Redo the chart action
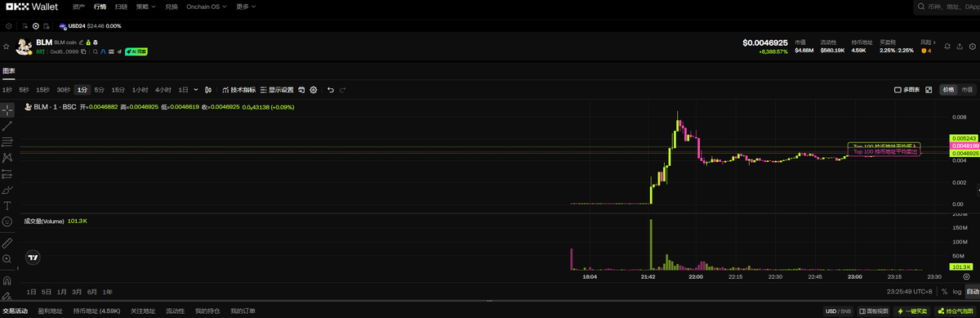Image resolution: width=980 pixels, height=318 pixels. coord(343,90)
